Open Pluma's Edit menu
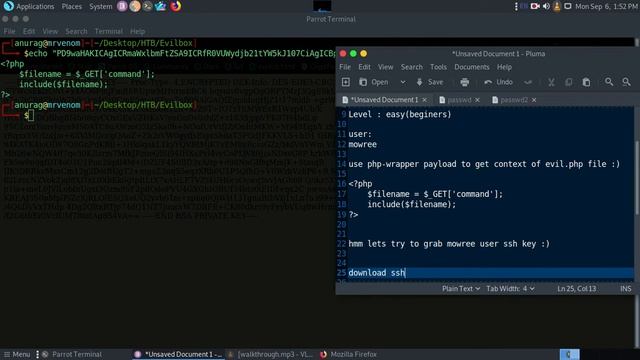The height and width of the screenshot is (360, 640). (x=364, y=67)
